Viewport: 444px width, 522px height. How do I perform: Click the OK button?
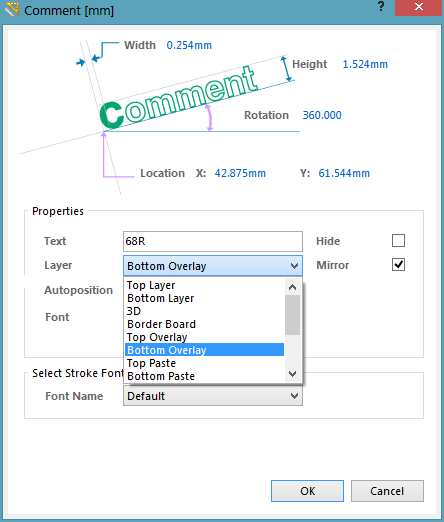tap(307, 491)
